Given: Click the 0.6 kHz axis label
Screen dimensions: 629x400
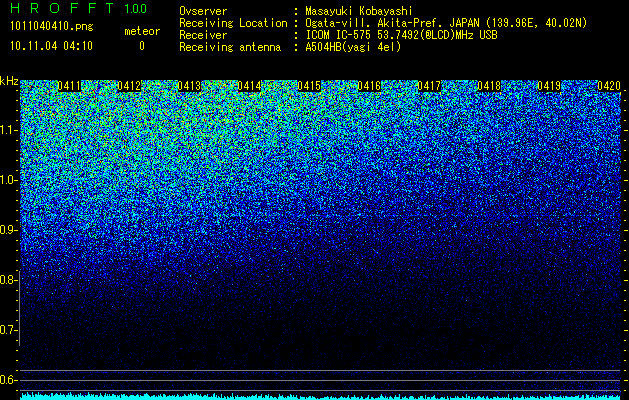Looking at the screenshot, I should pos(8,380).
